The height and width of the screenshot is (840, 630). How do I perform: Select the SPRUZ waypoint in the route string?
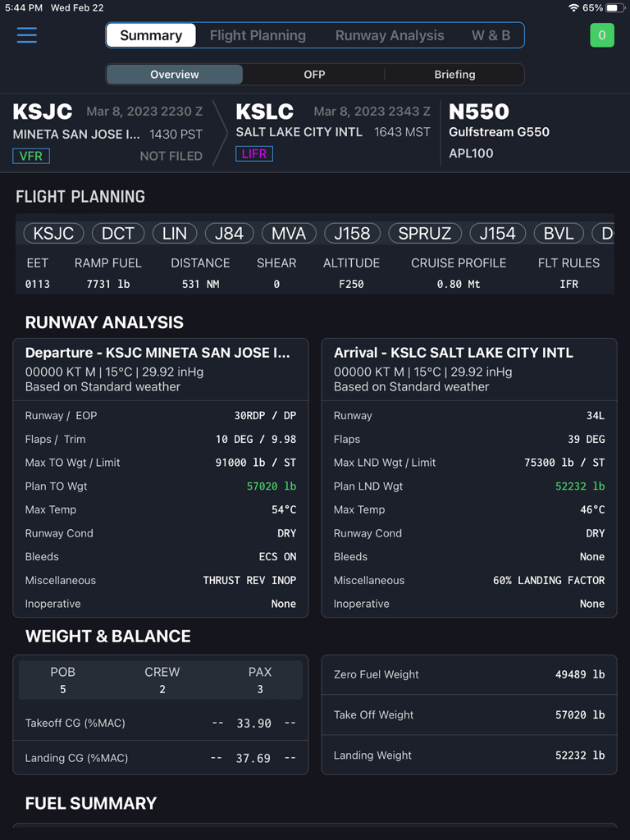[x=425, y=233]
